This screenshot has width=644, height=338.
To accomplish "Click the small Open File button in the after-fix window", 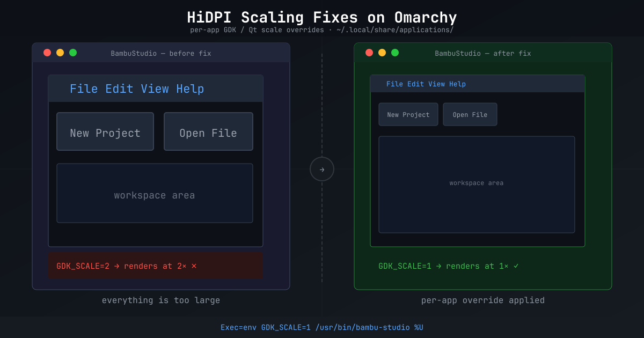I will click(470, 114).
